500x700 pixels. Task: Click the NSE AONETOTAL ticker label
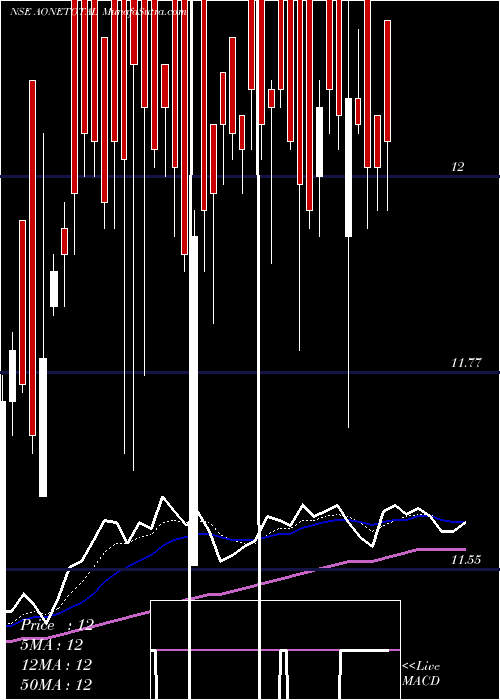point(54,12)
